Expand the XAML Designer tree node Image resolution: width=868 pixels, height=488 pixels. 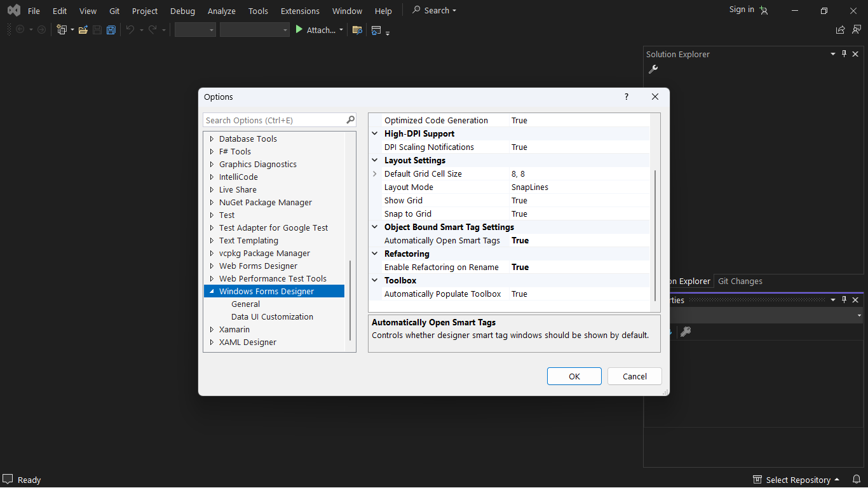(x=212, y=342)
